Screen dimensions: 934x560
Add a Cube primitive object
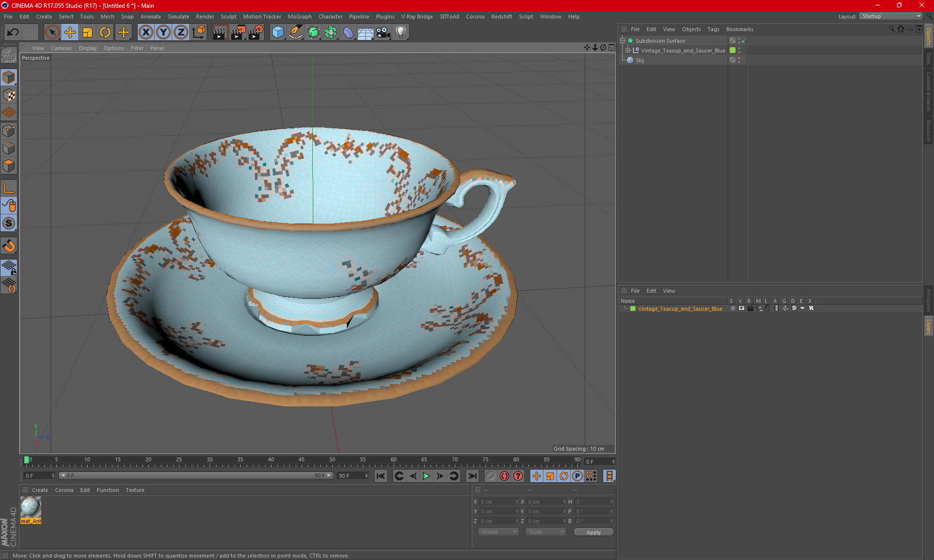point(278,33)
